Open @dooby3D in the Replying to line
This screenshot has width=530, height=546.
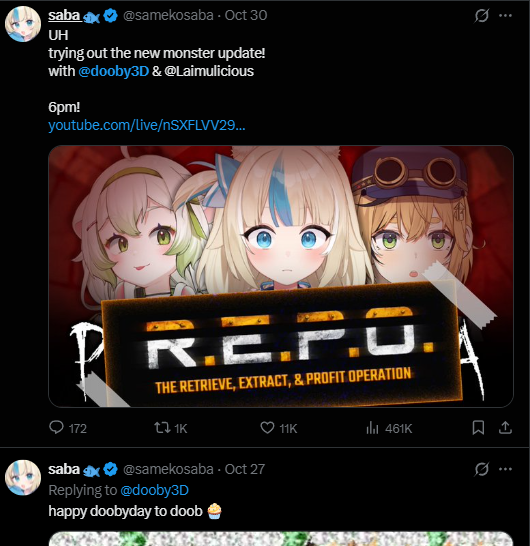tap(155, 490)
